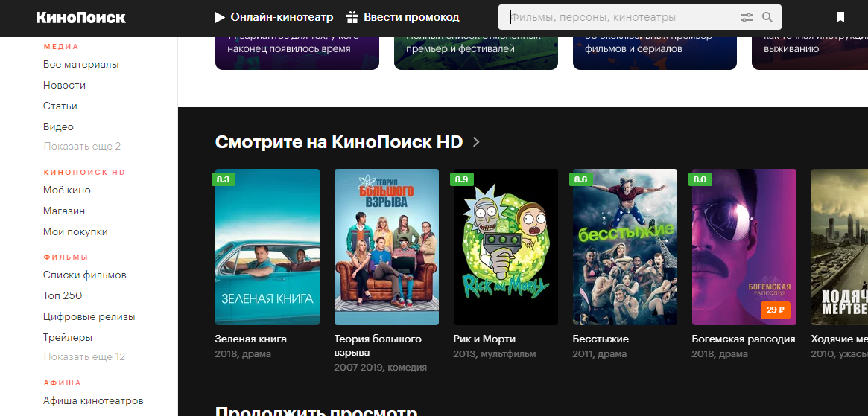Click the 8.0 rating badge on Богемская рапсодия
This screenshot has width=868, height=416.
[x=700, y=179]
